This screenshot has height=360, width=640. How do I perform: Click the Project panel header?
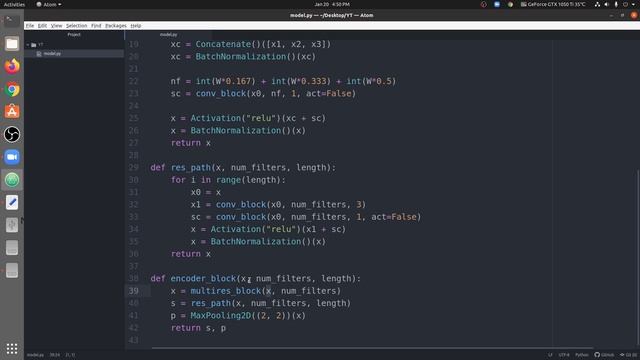pos(74,35)
